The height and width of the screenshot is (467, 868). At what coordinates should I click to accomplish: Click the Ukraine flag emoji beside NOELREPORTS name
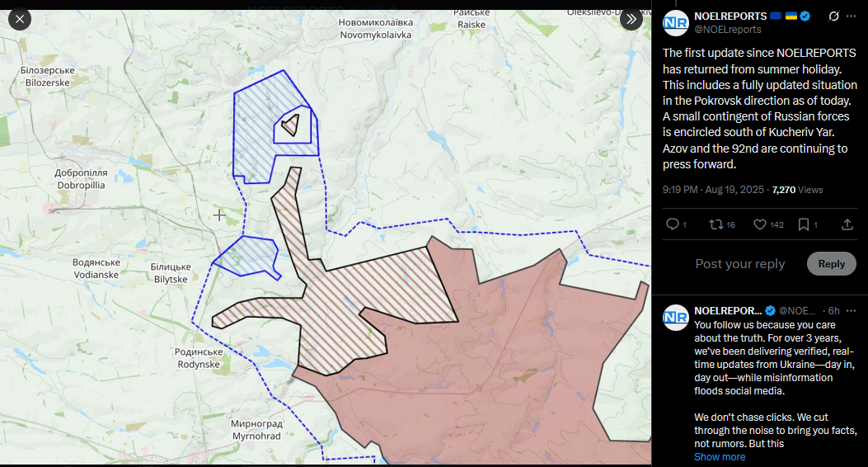(x=791, y=16)
